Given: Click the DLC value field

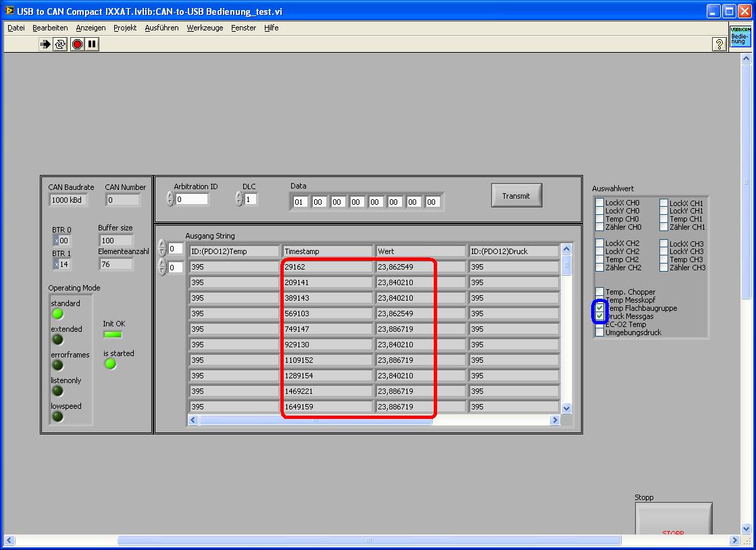Looking at the screenshot, I should click(251, 199).
